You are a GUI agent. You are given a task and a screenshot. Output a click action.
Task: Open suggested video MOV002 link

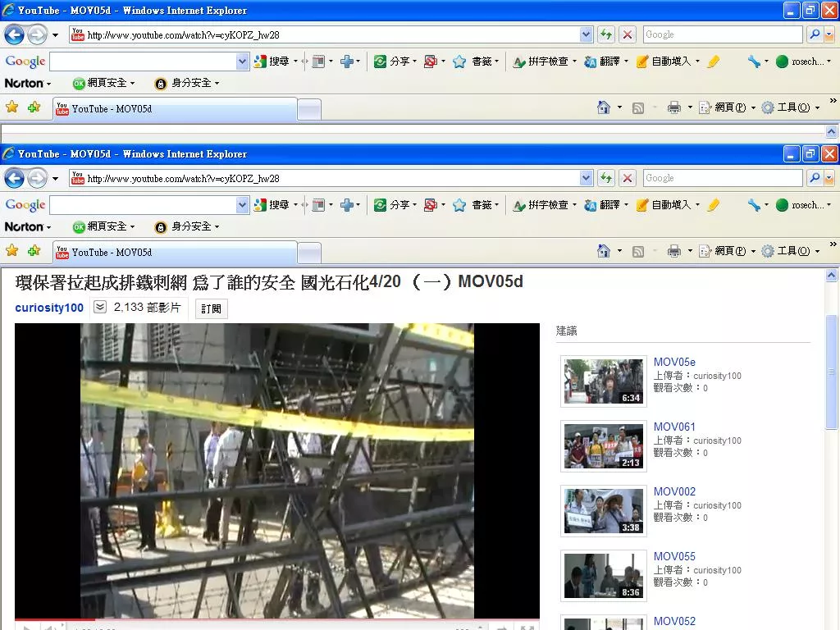tap(674, 492)
